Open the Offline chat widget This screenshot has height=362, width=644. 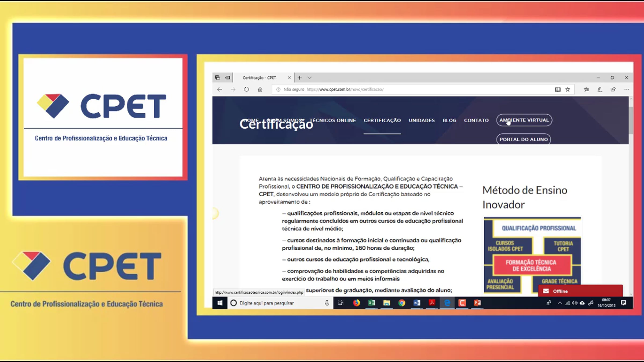pyautogui.click(x=580, y=291)
